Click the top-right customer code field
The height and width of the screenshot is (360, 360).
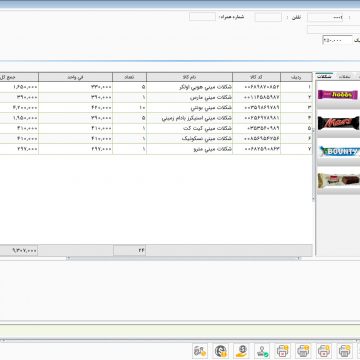[325, 18]
